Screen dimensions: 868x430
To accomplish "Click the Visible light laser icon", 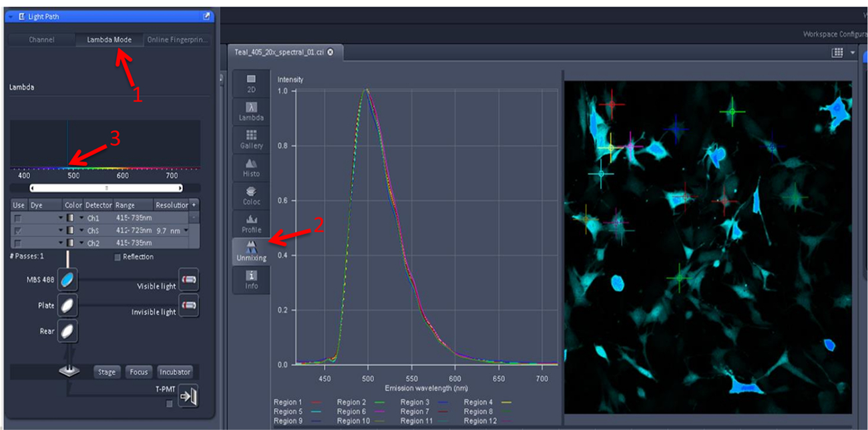I will (x=189, y=280).
